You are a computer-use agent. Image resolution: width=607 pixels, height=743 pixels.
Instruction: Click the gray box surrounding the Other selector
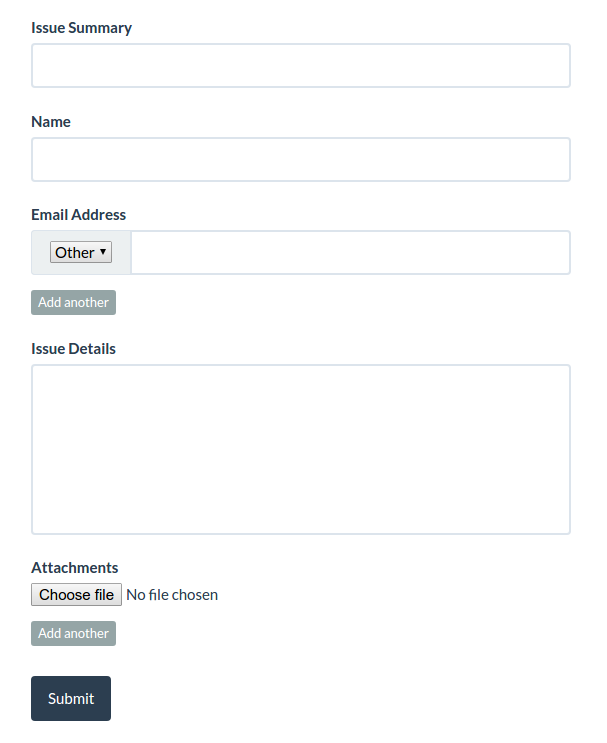point(81,253)
